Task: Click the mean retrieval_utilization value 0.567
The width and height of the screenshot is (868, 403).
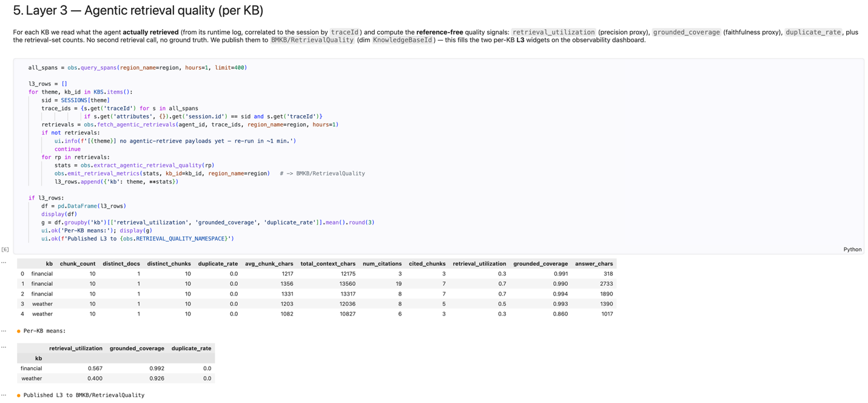Action: click(95, 368)
